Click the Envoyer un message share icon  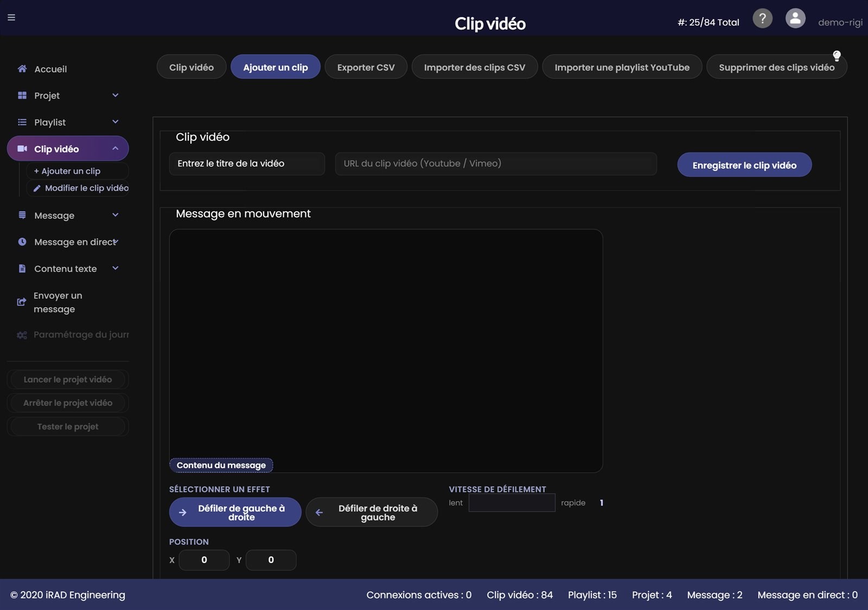click(x=22, y=302)
